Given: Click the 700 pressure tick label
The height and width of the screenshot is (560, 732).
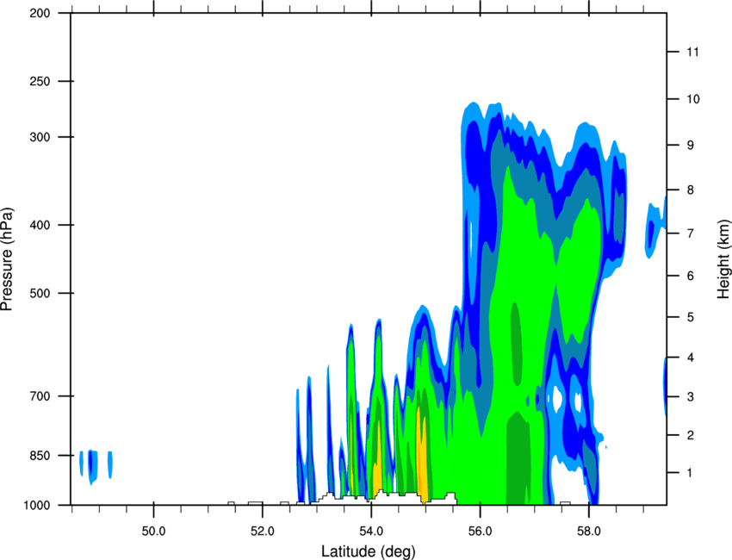Looking at the screenshot, I should point(40,396).
